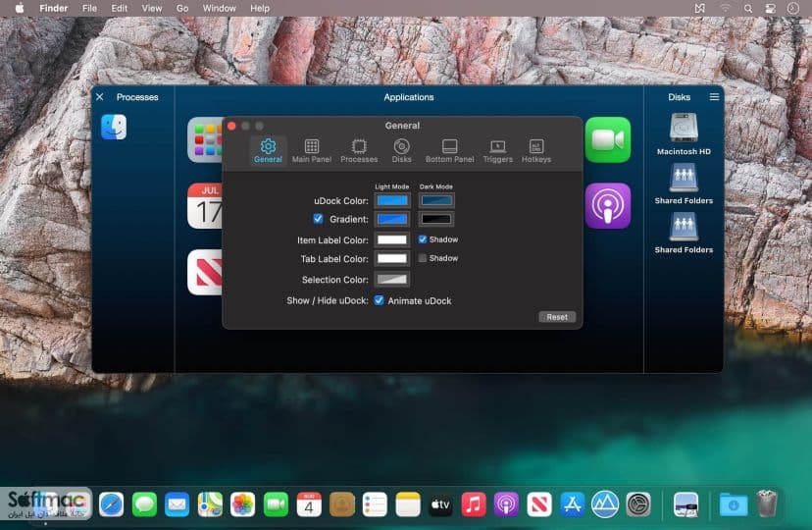Screen dimensions: 812x530
Task: Close the uDock panel with the X
Action: click(100, 97)
